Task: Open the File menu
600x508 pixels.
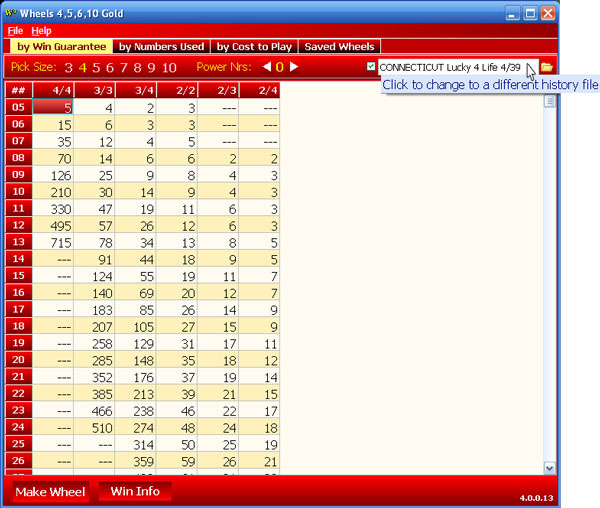Action: (15, 31)
